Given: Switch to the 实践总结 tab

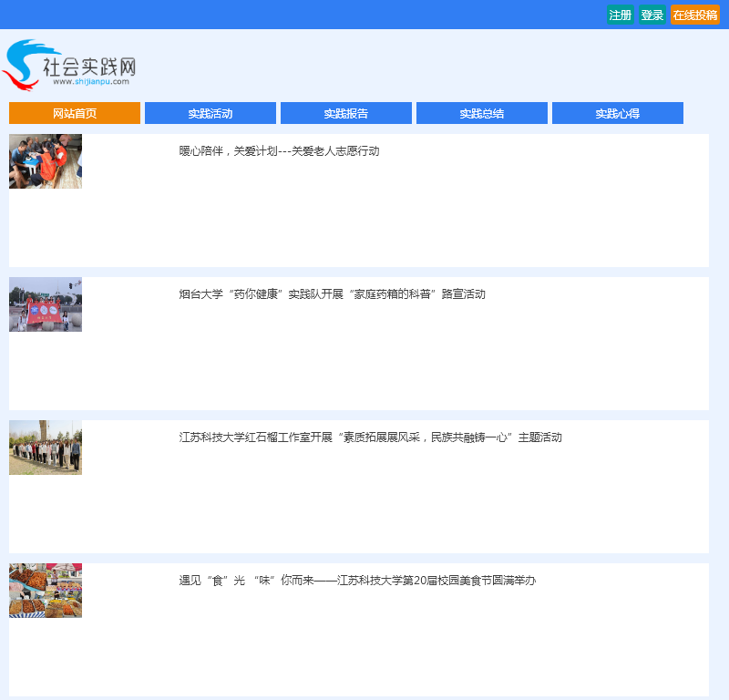Looking at the screenshot, I should 482,113.
